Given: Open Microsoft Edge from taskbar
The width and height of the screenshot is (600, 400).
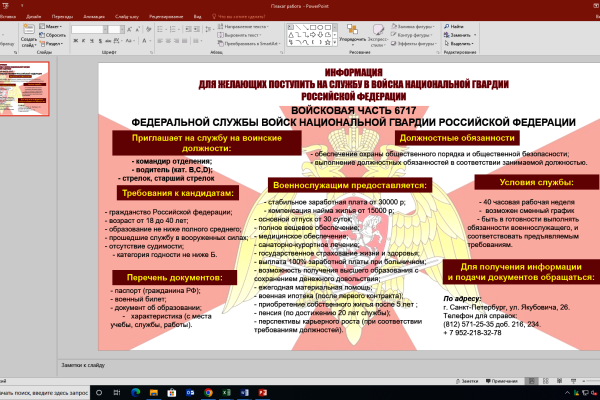Looking at the screenshot, I should (135, 392).
